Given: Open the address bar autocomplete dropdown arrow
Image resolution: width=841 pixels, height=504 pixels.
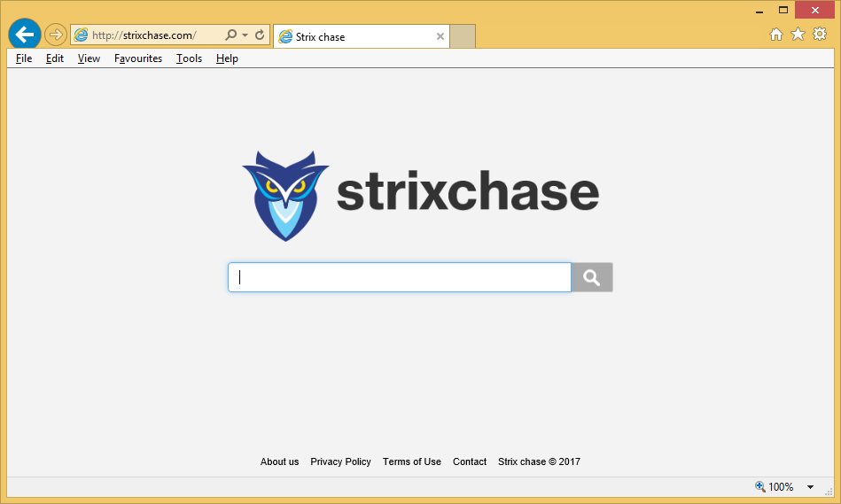Looking at the screenshot, I should click(x=245, y=35).
